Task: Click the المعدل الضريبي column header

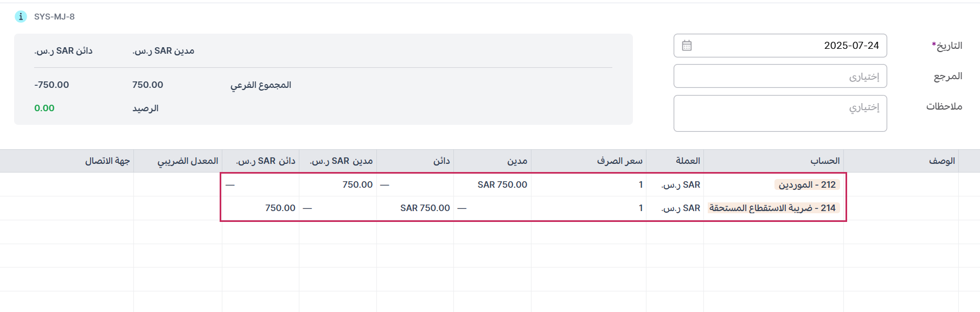Action: [188, 161]
